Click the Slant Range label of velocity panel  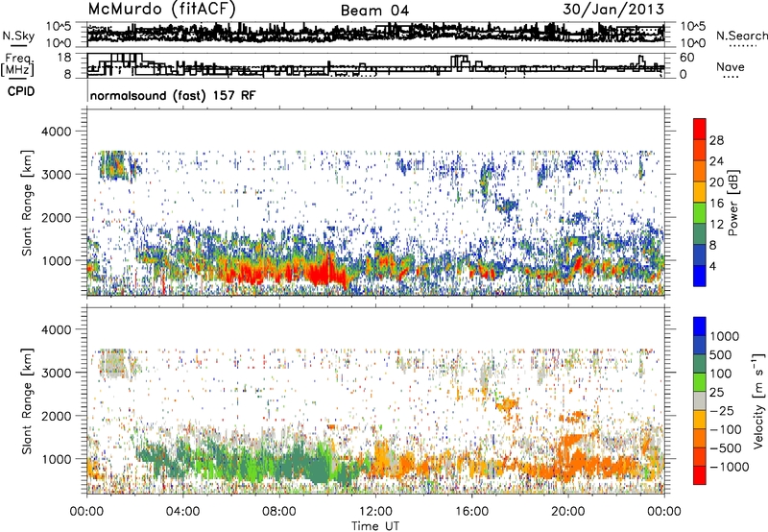pos(27,401)
